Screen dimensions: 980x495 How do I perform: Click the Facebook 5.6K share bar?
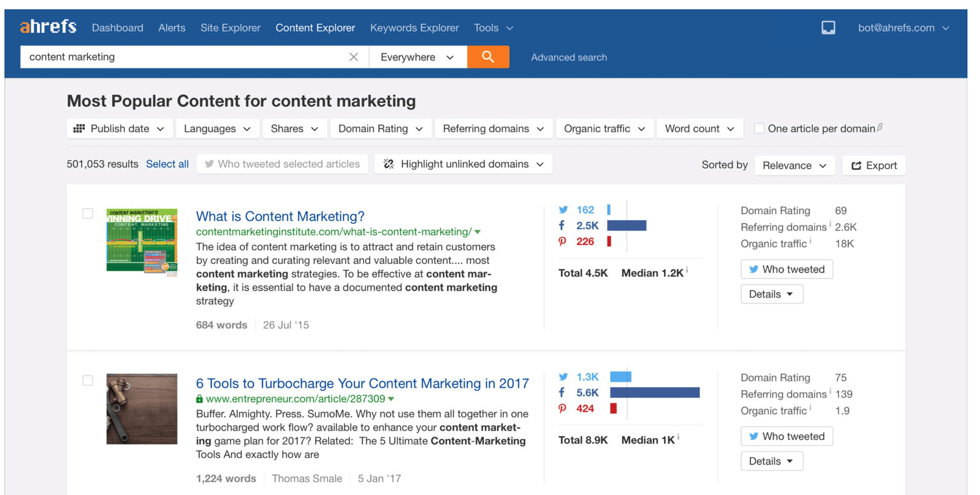click(655, 393)
